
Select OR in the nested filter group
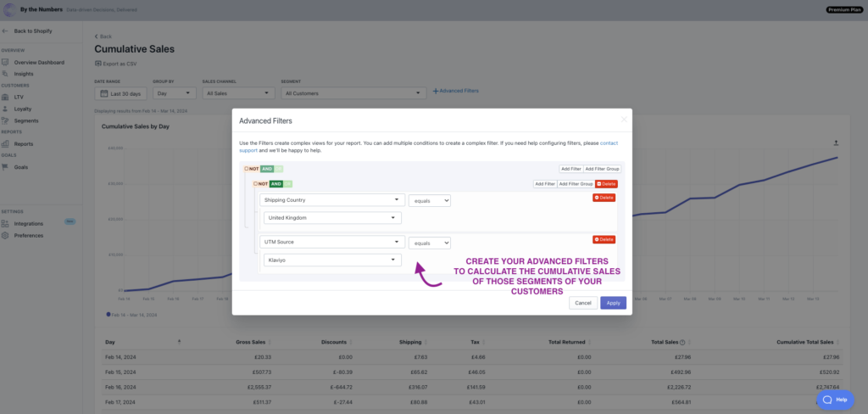click(288, 183)
